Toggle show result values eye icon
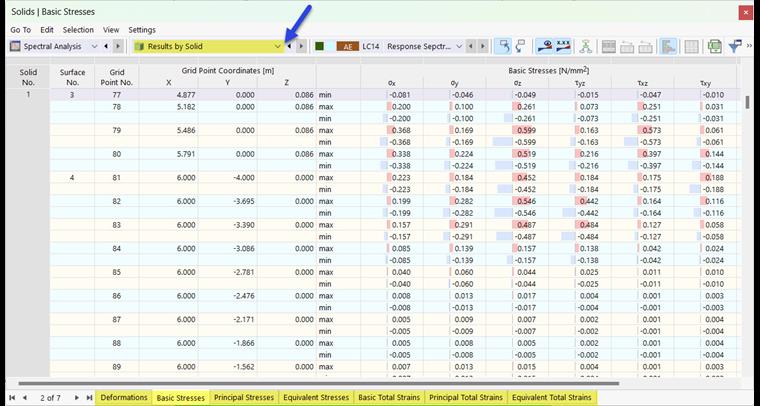This screenshot has width=760, height=406. [x=545, y=47]
